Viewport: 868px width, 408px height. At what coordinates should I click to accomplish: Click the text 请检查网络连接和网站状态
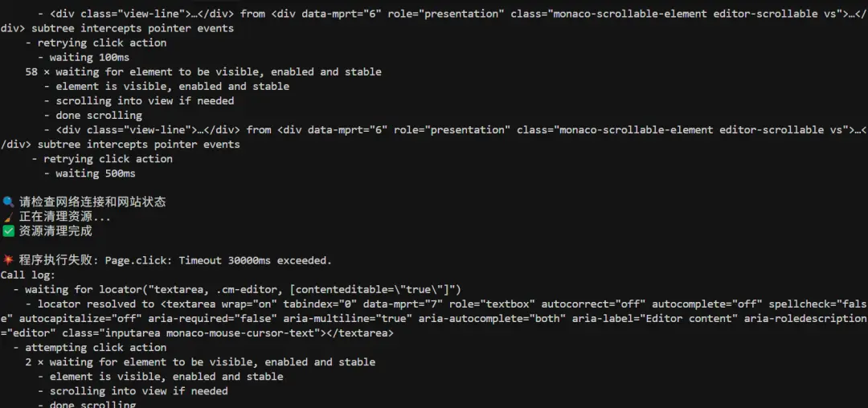tap(92, 202)
